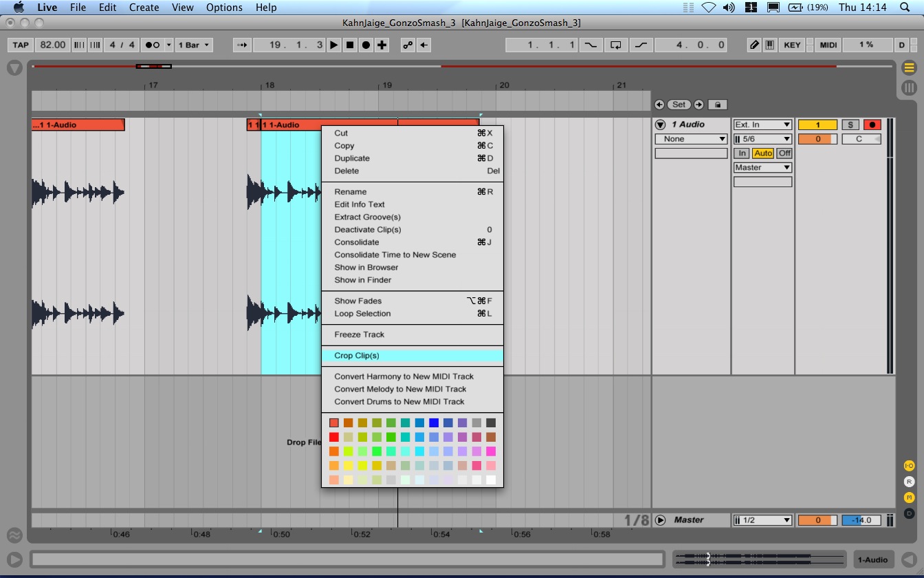The width and height of the screenshot is (924, 578).
Task: Collapse the 1 Audio track
Action: tap(661, 125)
